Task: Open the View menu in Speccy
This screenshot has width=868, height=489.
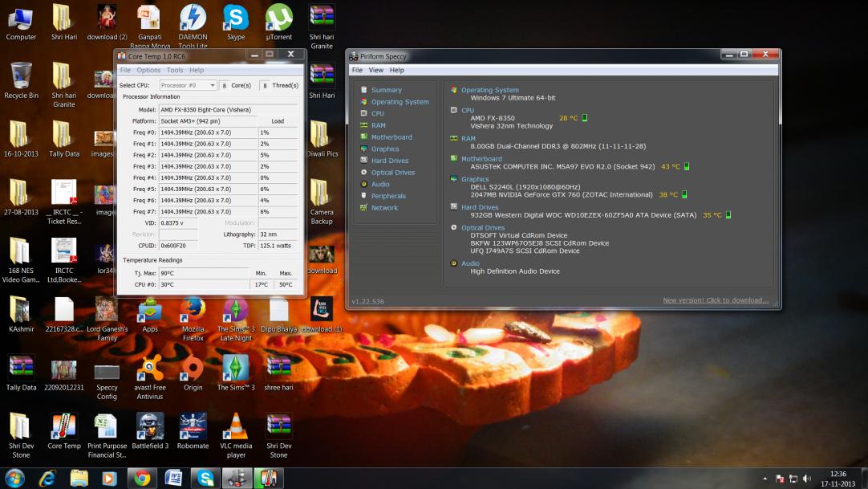Action: click(375, 71)
